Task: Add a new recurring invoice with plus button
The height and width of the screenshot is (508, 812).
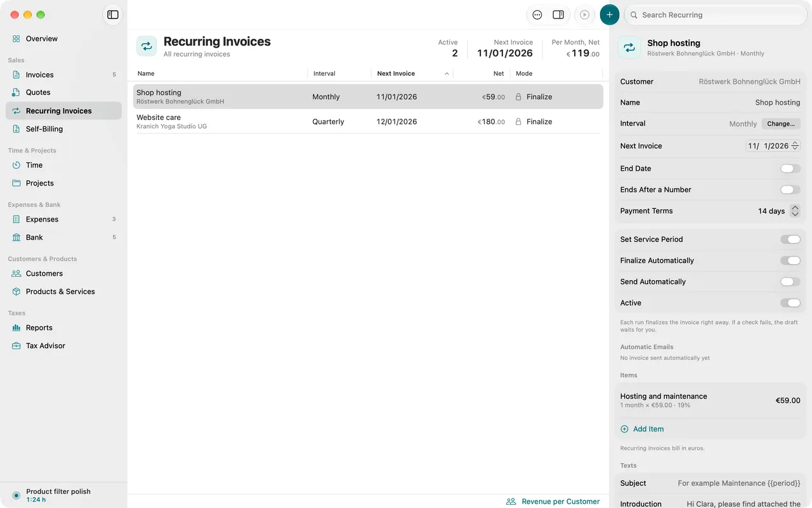Action: pos(610,15)
